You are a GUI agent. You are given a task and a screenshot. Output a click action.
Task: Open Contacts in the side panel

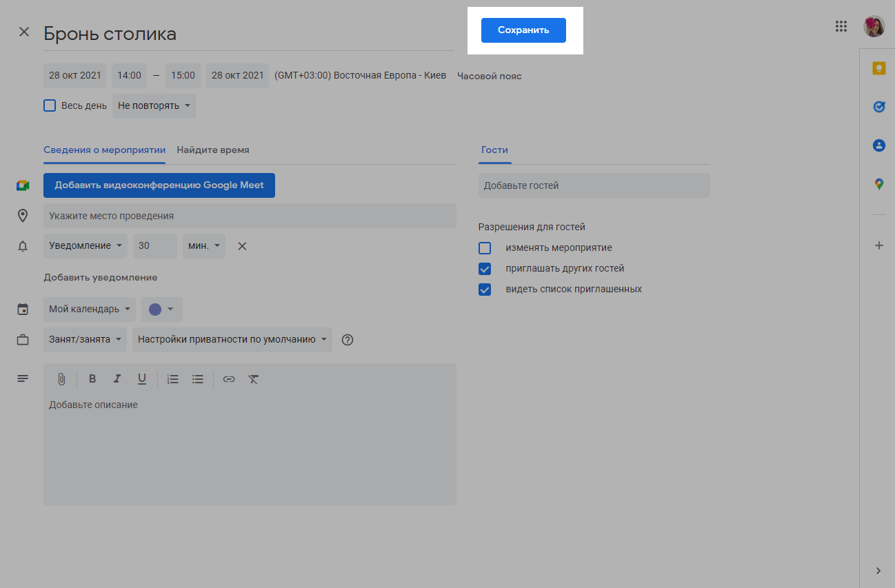(879, 145)
